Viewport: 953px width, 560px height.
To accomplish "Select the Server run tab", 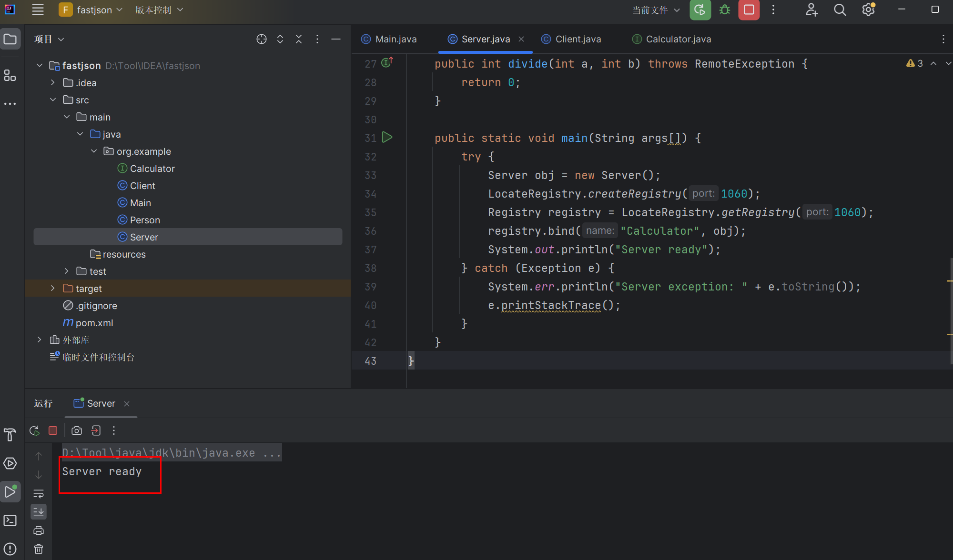I will [x=95, y=403].
